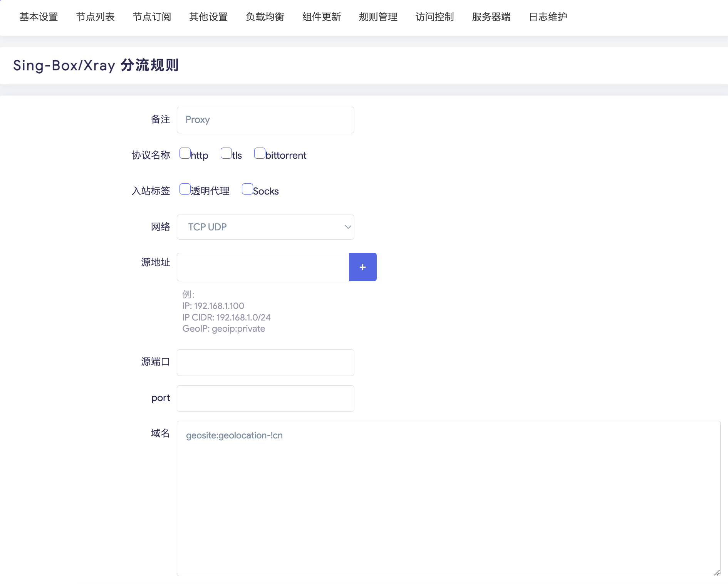Enable the bittorrent protocol checkbox
This screenshot has width=728, height=584.
pyautogui.click(x=259, y=153)
